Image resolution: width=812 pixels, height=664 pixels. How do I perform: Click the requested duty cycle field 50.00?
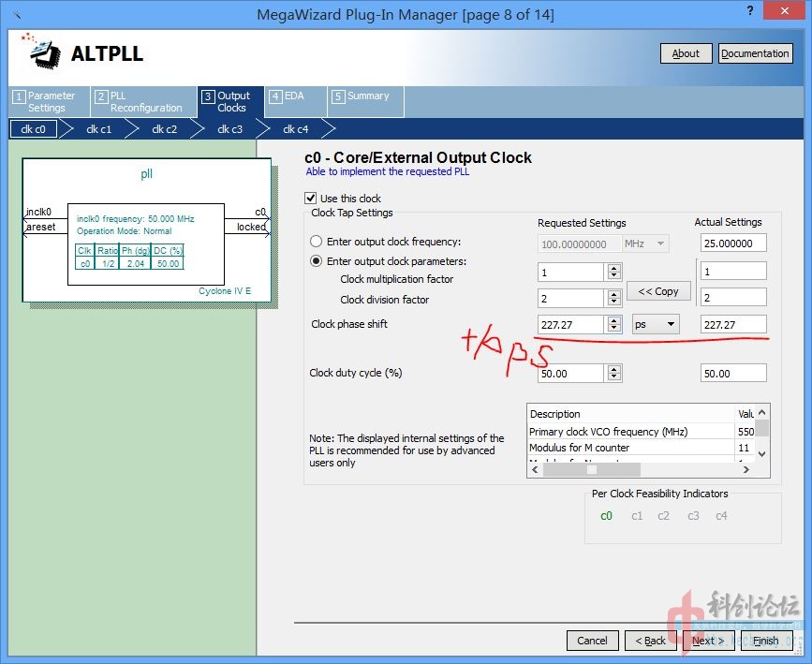(570, 374)
